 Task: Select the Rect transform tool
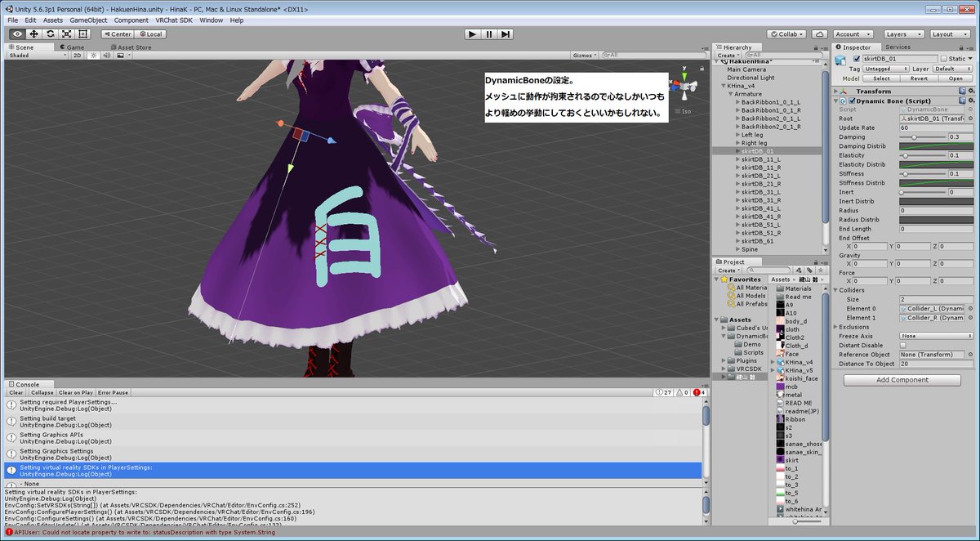point(83,34)
